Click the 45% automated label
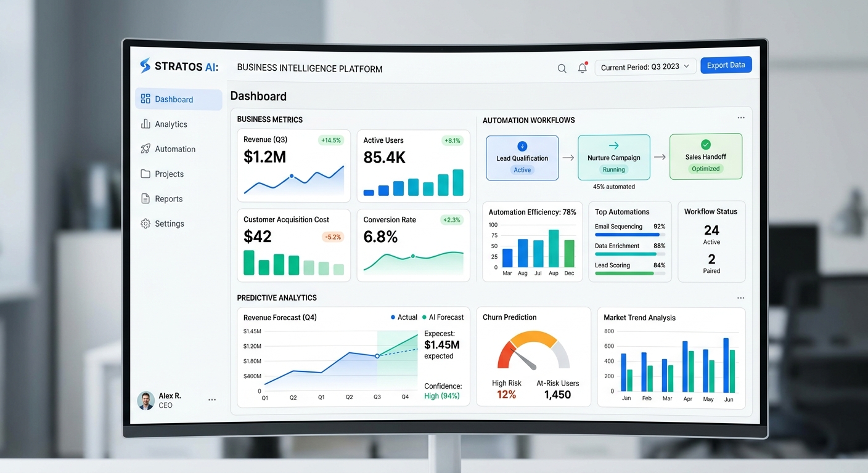868x473 pixels. (x=614, y=187)
